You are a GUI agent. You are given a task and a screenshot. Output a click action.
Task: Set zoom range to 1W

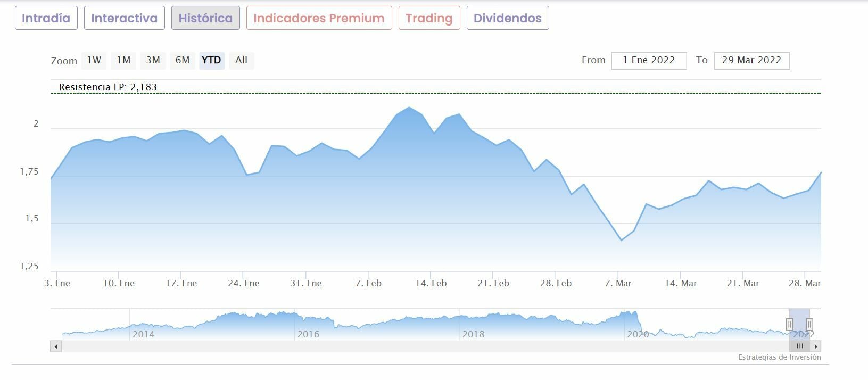[94, 60]
